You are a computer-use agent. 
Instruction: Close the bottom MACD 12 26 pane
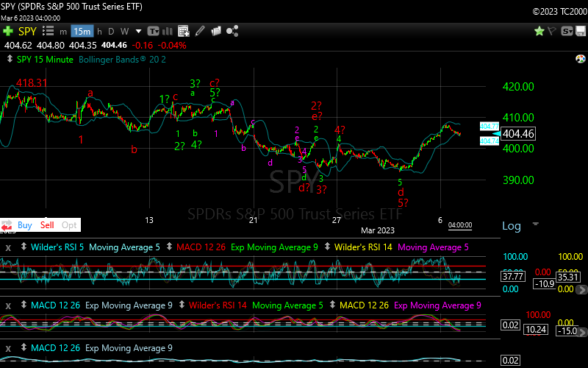(8, 349)
